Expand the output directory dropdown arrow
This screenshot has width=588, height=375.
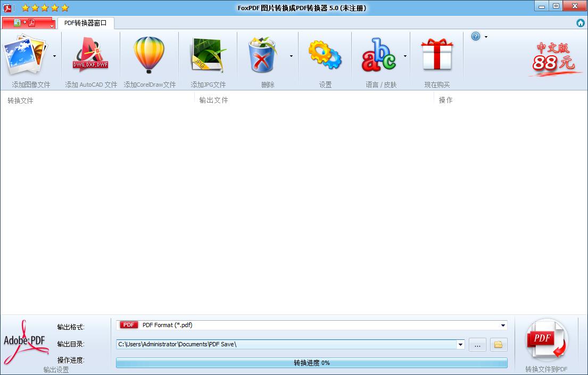pos(460,345)
